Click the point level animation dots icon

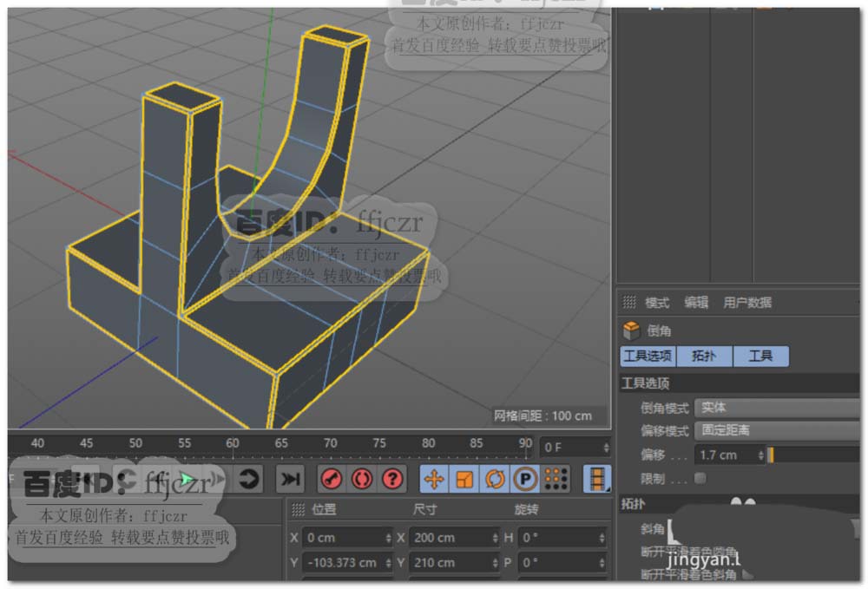pos(556,479)
